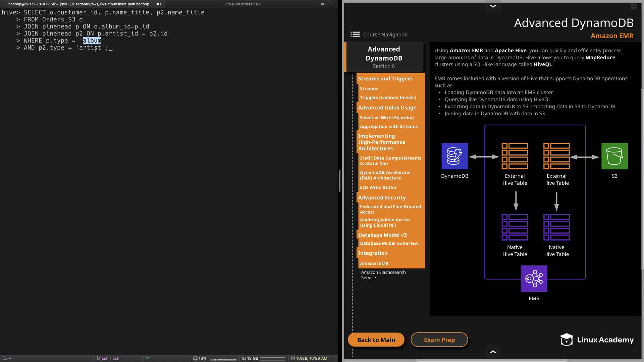Click the left External Hive Table icon

(x=515, y=156)
